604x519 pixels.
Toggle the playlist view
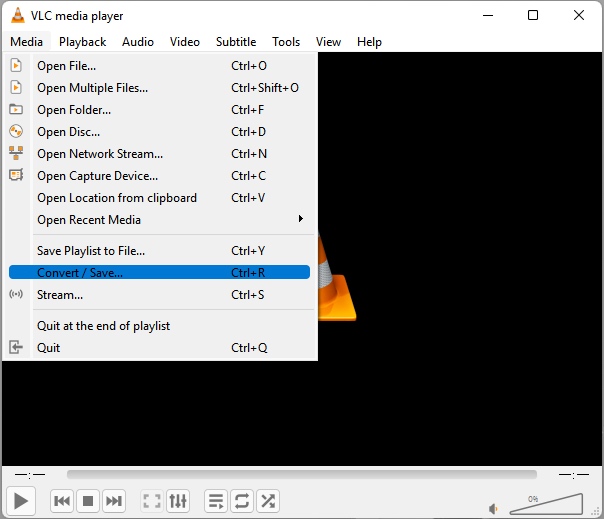tap(215, 501)
